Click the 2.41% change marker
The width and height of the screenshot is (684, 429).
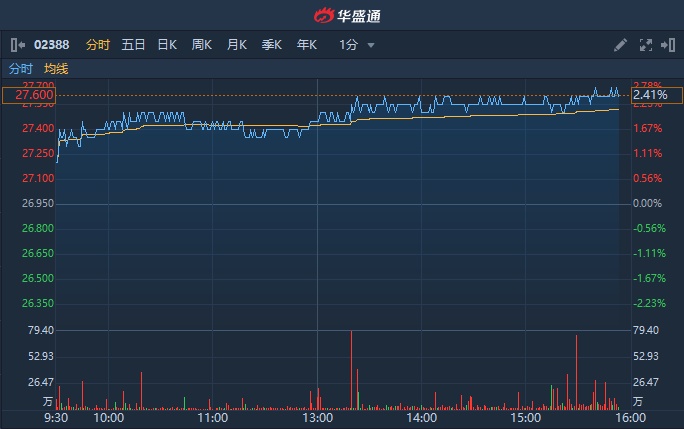click(657, 95)
